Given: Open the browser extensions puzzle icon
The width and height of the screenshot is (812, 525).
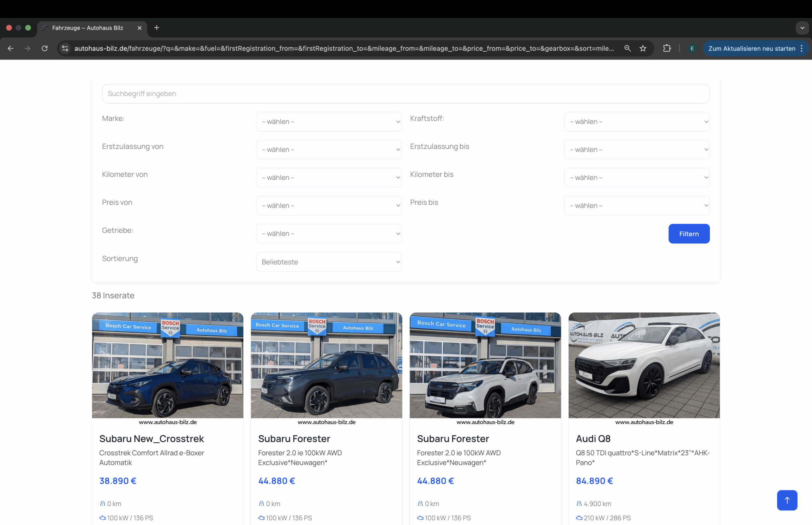Looking at the screenshot, I should click(x=667, y=48).
